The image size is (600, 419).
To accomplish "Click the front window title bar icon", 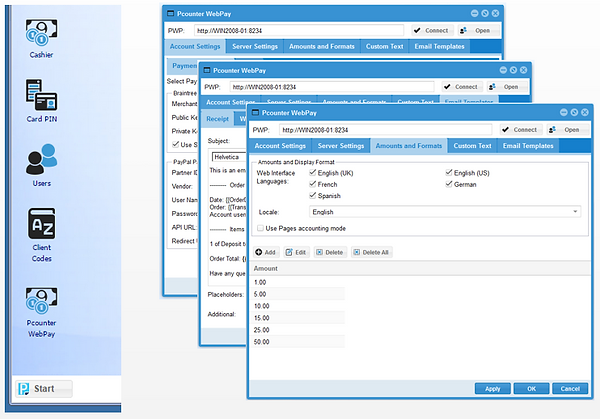I will (256, 112).
